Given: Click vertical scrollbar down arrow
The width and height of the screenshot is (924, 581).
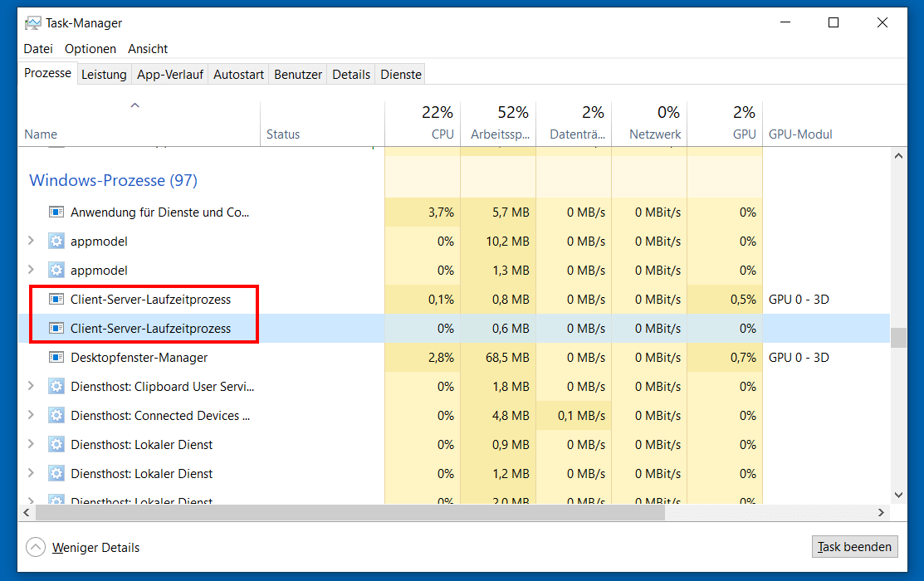Looking at the screenshot, I should point(898,495).
